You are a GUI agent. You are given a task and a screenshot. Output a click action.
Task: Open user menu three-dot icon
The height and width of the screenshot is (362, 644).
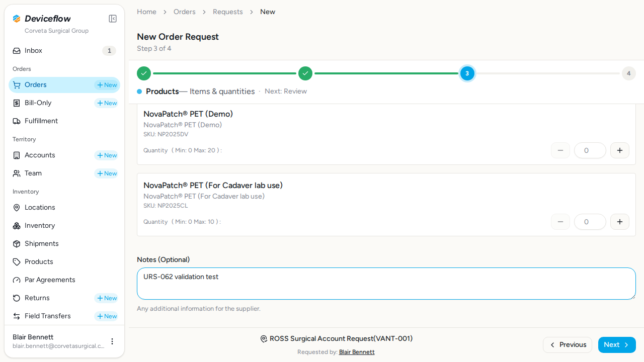coord(112,341)
